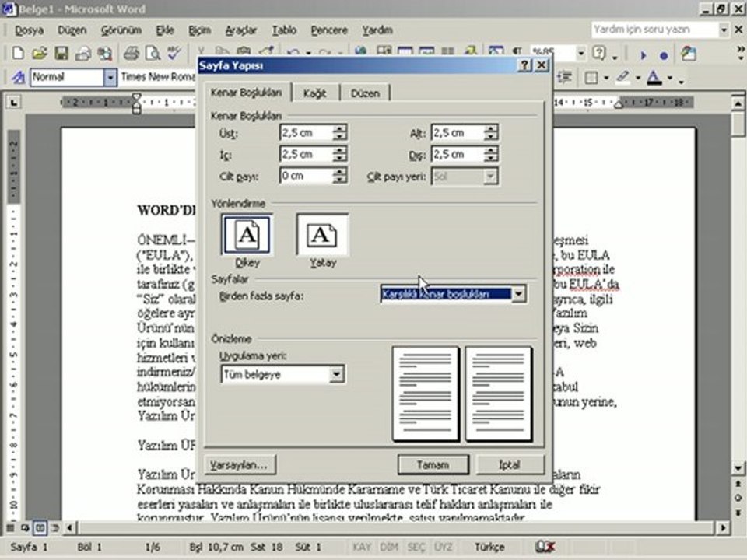
Task: Switch to Outline view button
Action: (54, 527)
